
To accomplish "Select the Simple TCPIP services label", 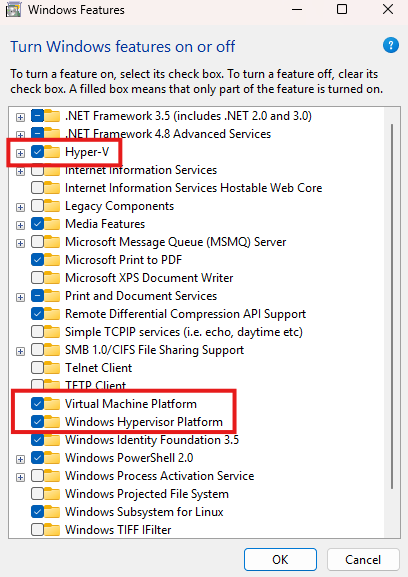I will [184, 332].
